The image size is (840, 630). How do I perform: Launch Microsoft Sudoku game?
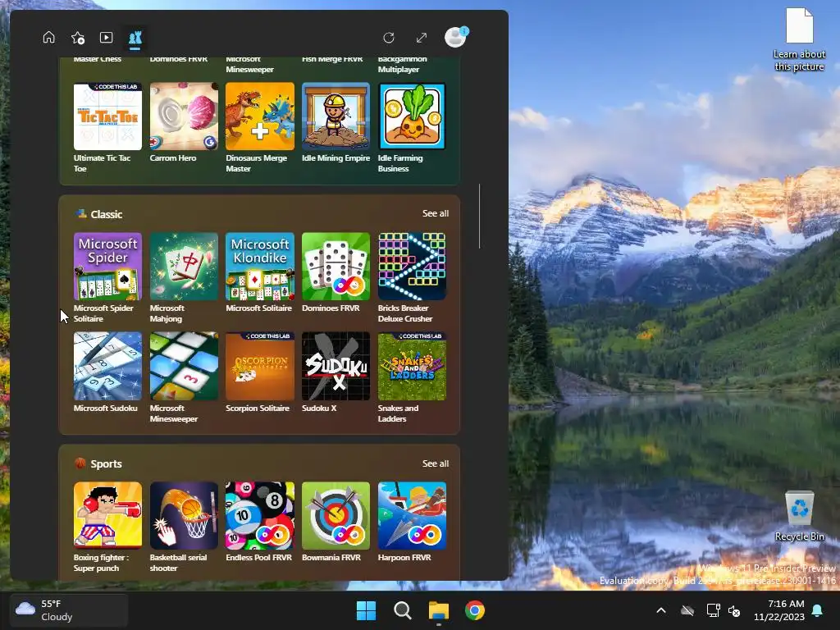coord(107,372)
